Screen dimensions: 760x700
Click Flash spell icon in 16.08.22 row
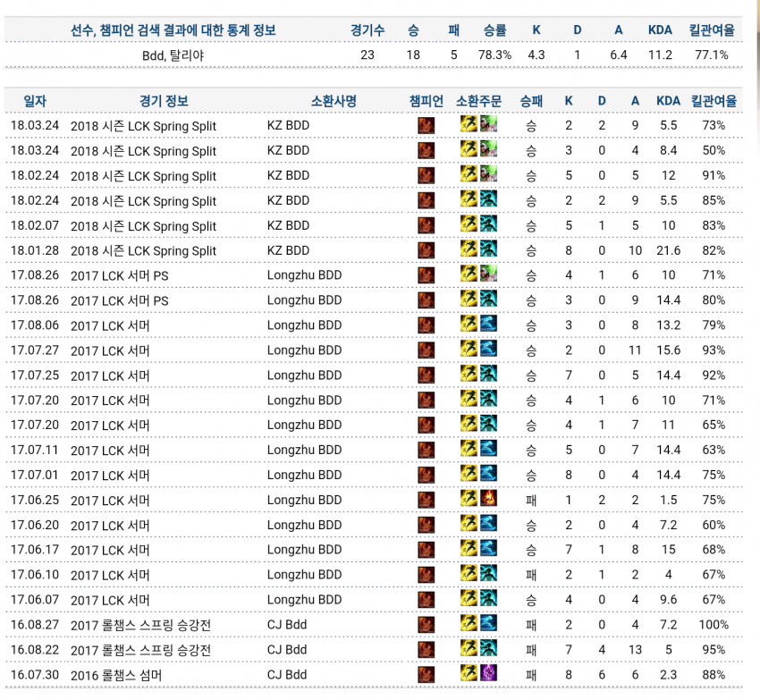tap(469, 648)
